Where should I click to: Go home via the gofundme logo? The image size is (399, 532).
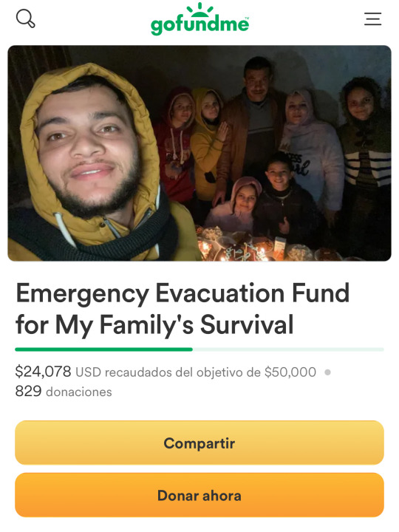point(199,19)
